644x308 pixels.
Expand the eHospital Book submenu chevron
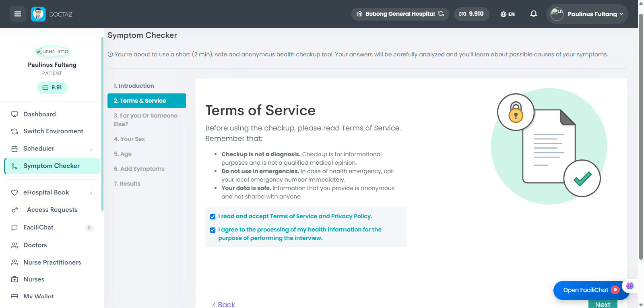(91, 193)
